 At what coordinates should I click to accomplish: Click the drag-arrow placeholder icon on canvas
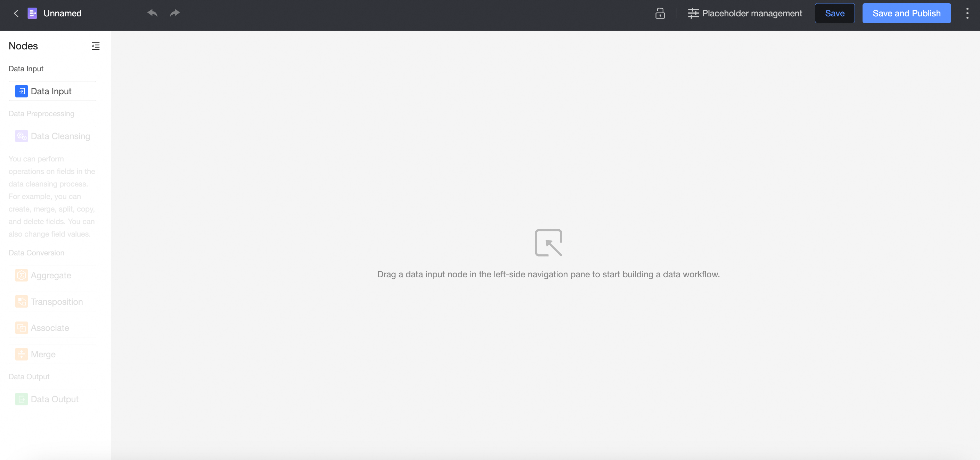pos(548,243)
